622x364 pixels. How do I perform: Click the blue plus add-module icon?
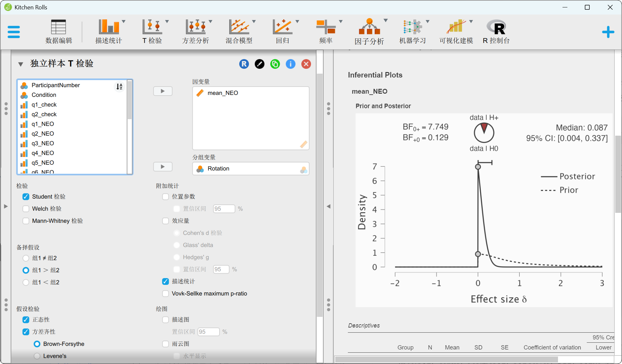(x=608, y=32)
